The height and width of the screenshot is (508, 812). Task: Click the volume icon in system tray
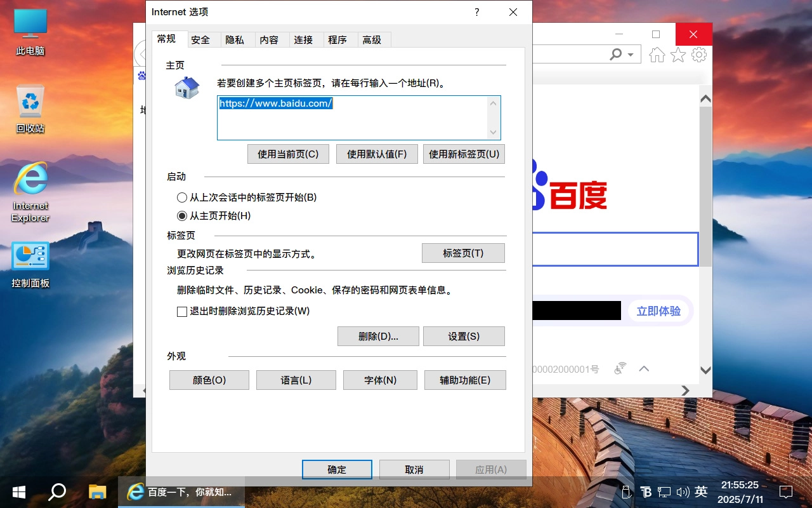point(683,491)
